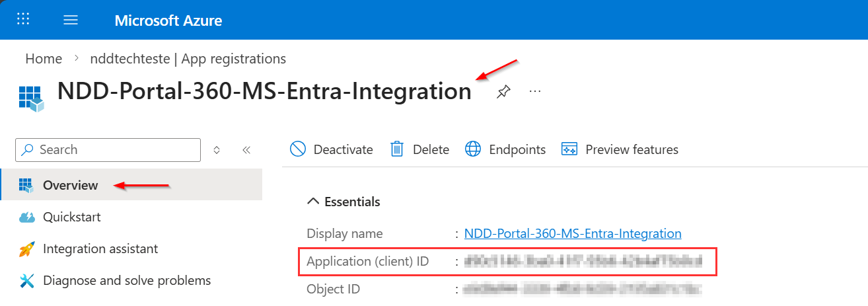Click the Delete trash can icon
868x306 pixels.
tap(397, 149)
